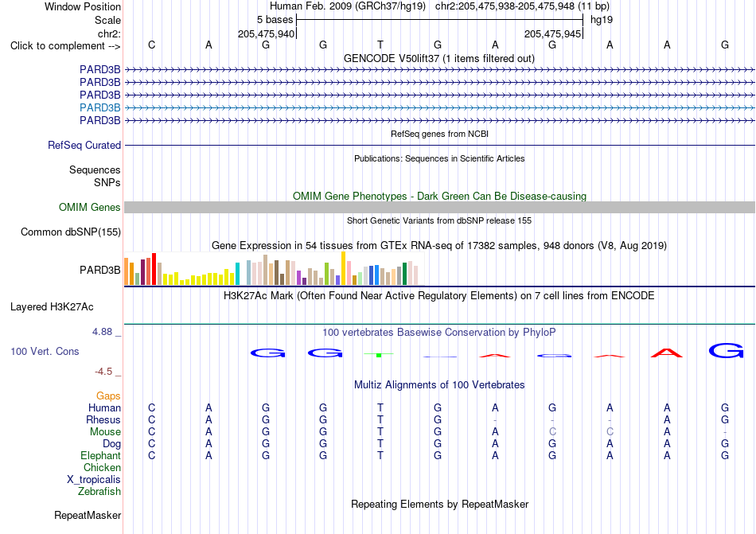Screen dimensions: 756x534
Task: Select the X_tropicalis species label
Action: coord(94,480)
